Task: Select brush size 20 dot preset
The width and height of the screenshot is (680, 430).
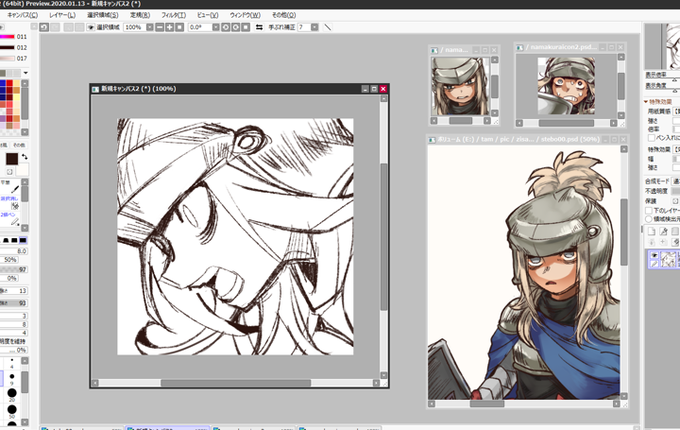Action: point(12,394)
